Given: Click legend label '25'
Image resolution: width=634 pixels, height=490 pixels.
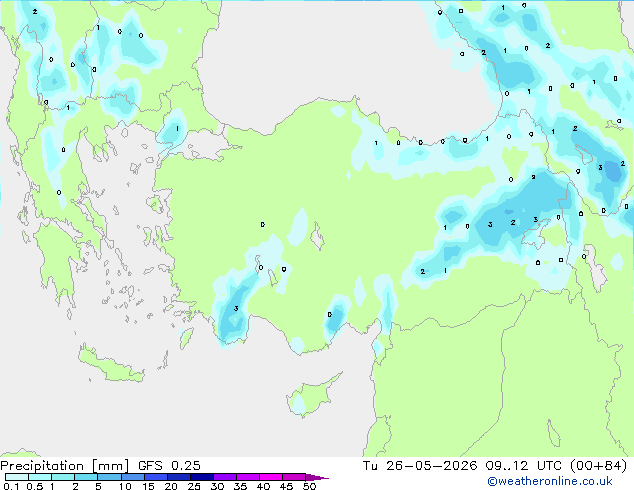Looking at the screenshot, I should [194, 486].
